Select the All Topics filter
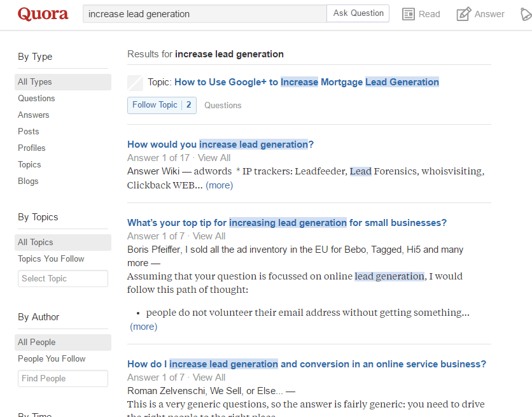Image resolution: width=532 pixels, height=417 pixels. click(63, 243)
